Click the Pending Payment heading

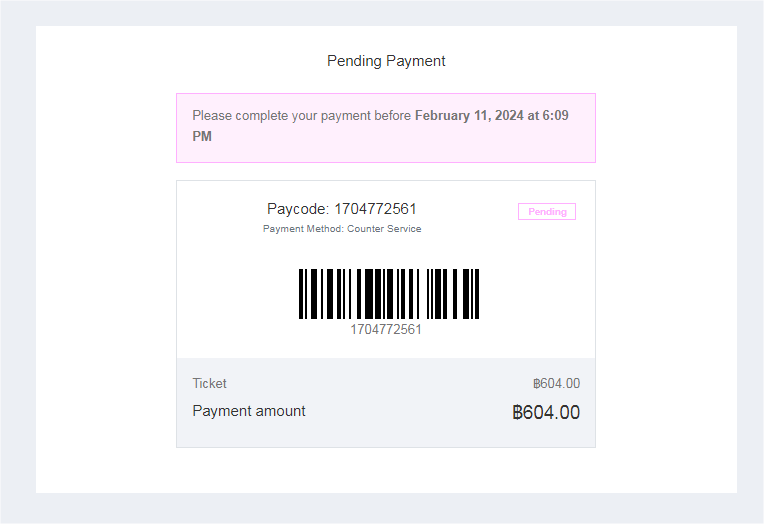386,61
